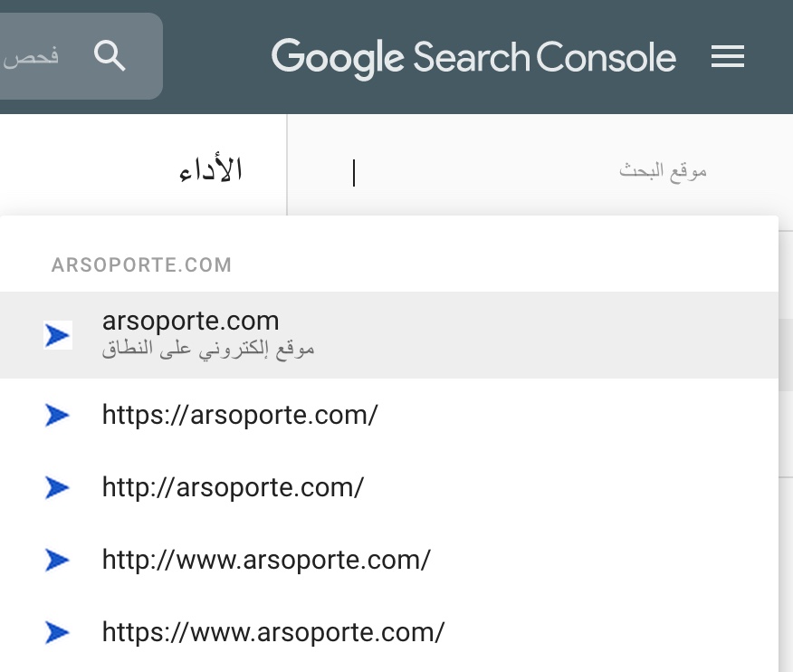The width and height of the screenshot is (793, 672).
Task: Select the arsoporte.com domain property
Action: pos(389,335)
